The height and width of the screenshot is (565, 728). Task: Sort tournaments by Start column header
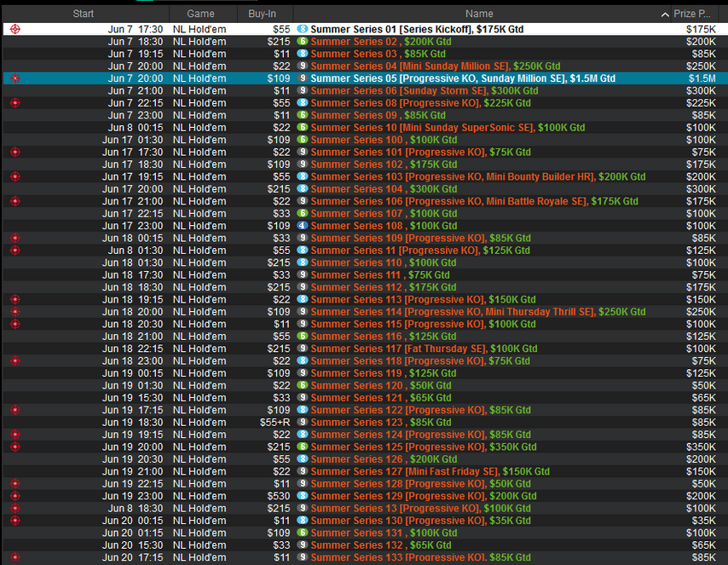84,14
